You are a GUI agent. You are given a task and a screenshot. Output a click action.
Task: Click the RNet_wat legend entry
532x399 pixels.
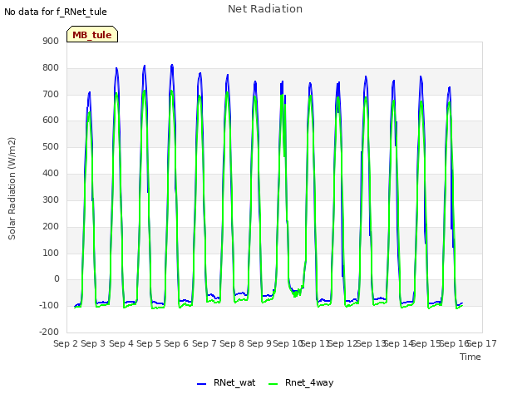226,382
